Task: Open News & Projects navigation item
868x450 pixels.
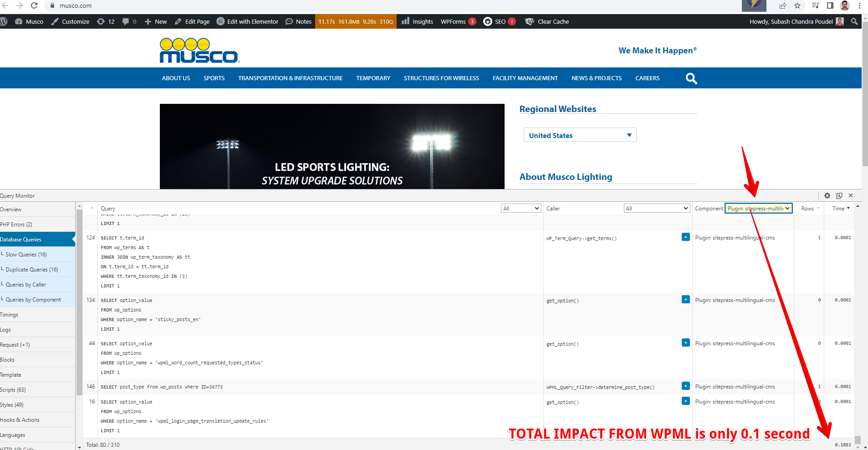Action: tap(597, 78)
